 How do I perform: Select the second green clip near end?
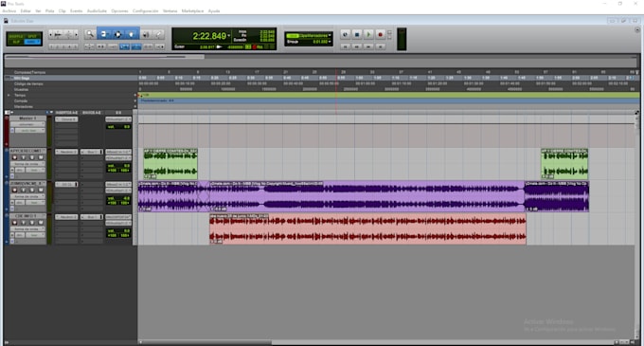[x=564, y=164]
